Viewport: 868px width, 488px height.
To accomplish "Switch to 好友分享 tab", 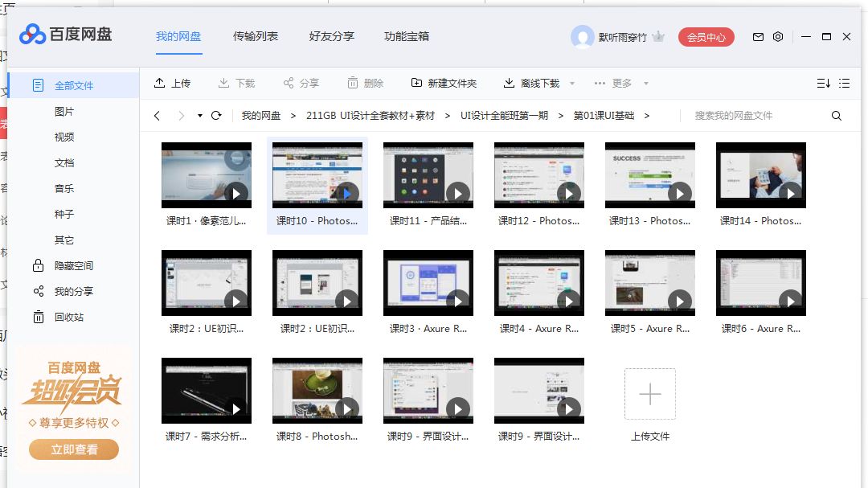I will coord(332,36).
